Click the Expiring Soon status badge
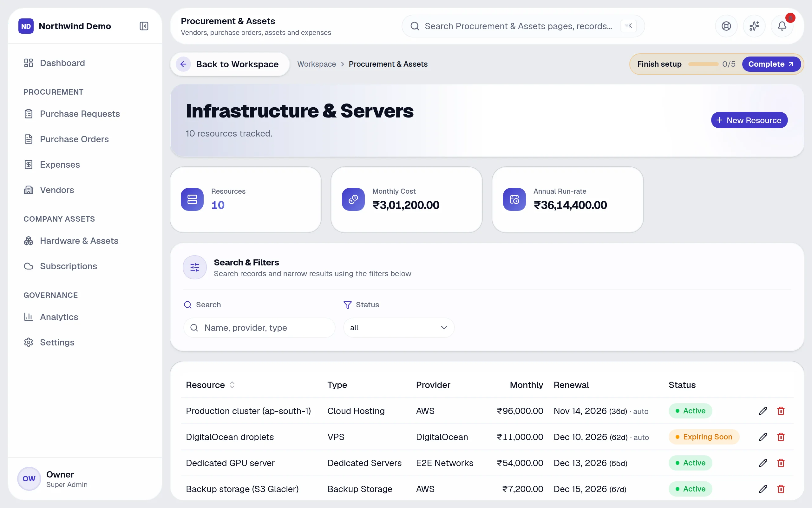This screenshot has width=812, height=508. pos(704,437)
